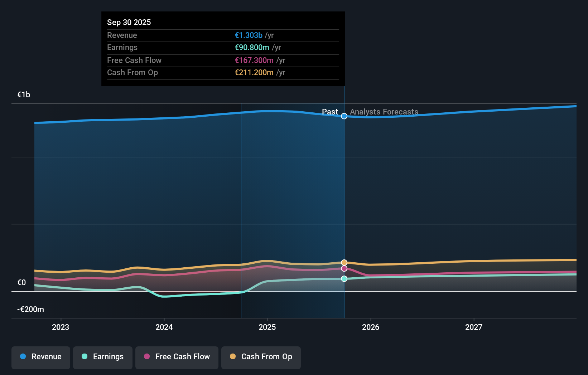Image resolution: width=588 pixels, height=375 pixels.
Task: Click the 2025 label on the time axis
Action: (x=268, y=327)
